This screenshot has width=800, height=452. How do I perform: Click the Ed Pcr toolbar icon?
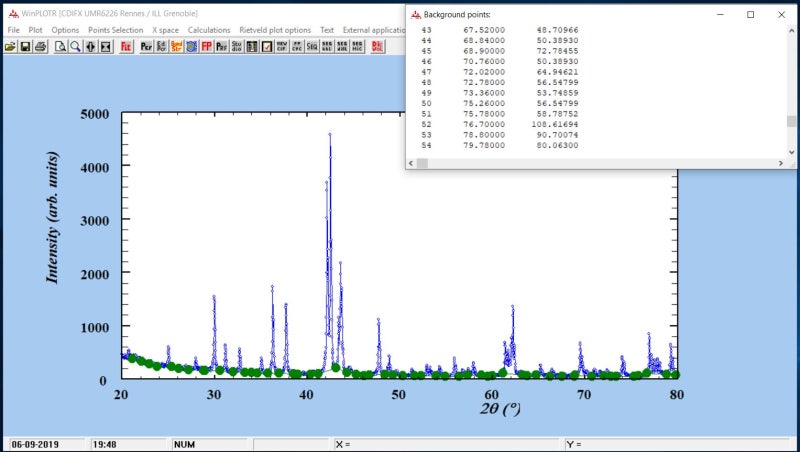(x=161, y=46)
